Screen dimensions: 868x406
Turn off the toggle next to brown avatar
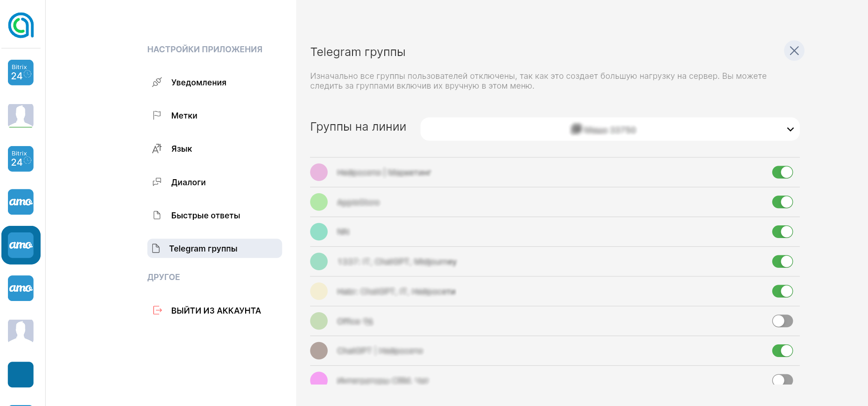(782, 350)
